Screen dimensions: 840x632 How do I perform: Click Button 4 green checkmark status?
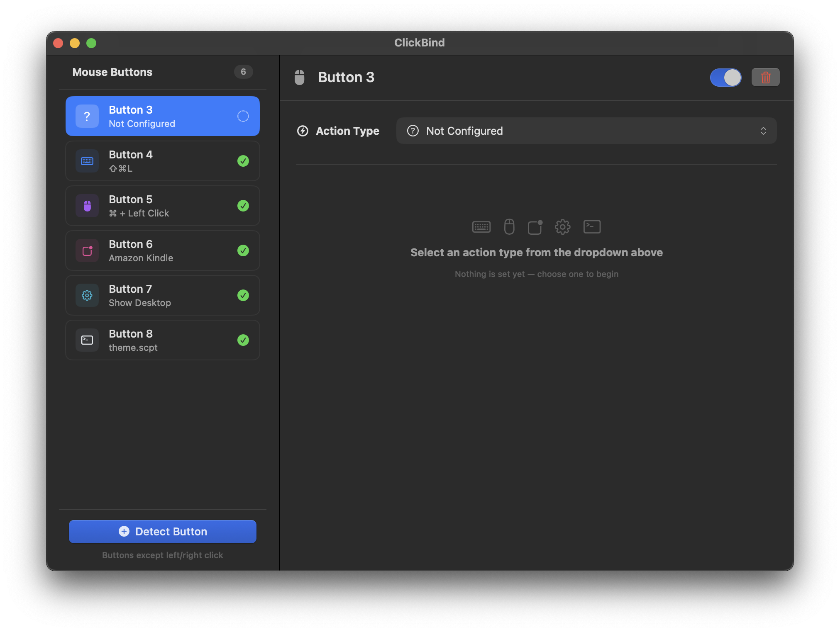[x=243, y=161]
